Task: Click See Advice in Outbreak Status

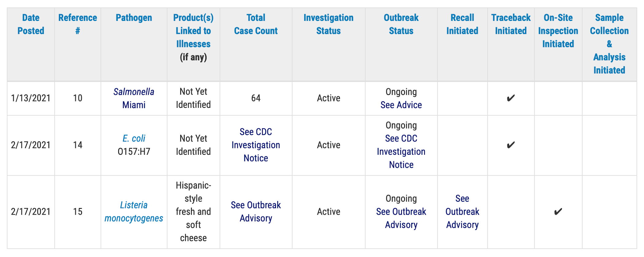Action: [x=401, y=105]
